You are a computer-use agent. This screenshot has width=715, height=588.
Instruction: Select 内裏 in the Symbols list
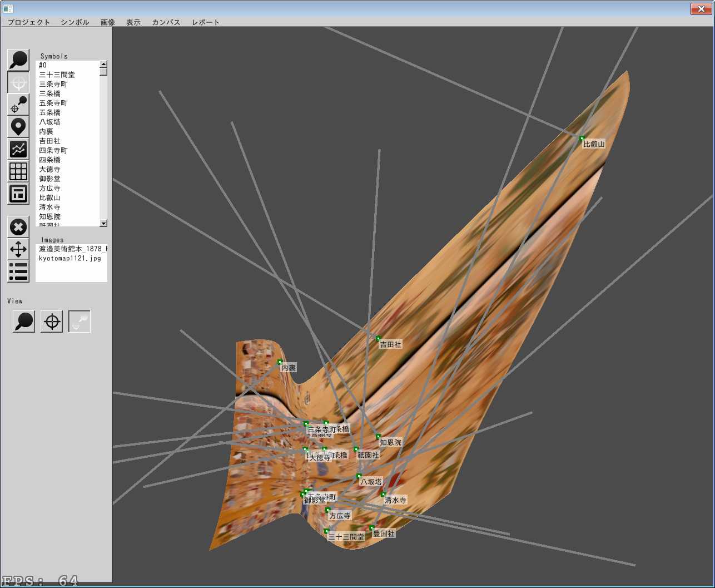point(67,131)
